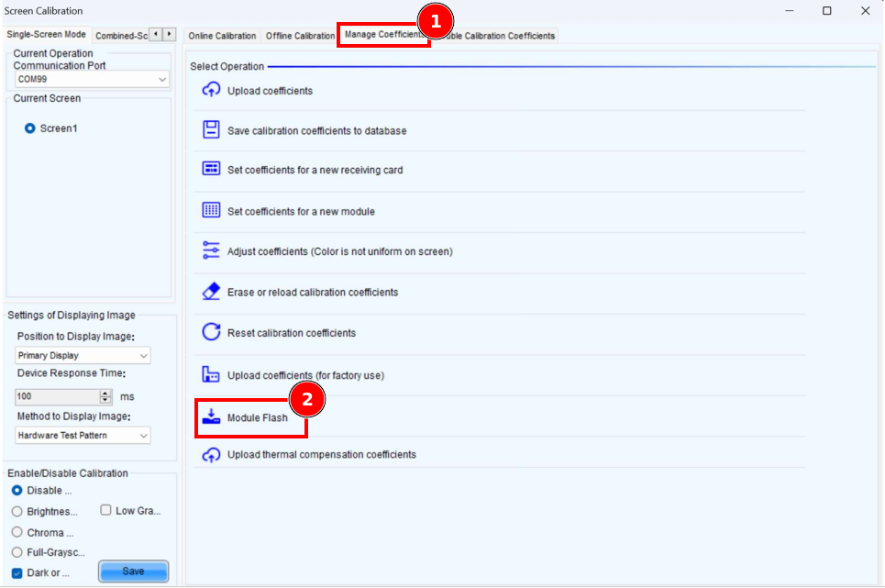Click the Adjust coefficients sliders icon
The image size is (885, 588).
(x=211, y=250)
